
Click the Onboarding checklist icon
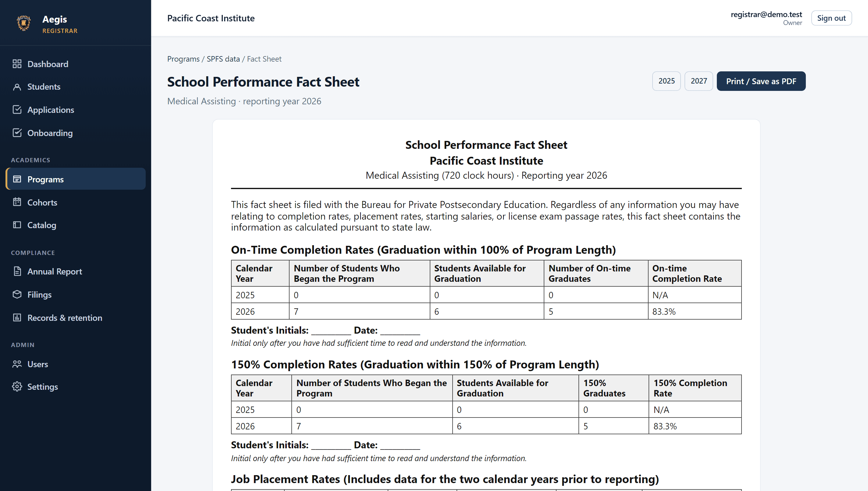17,133
